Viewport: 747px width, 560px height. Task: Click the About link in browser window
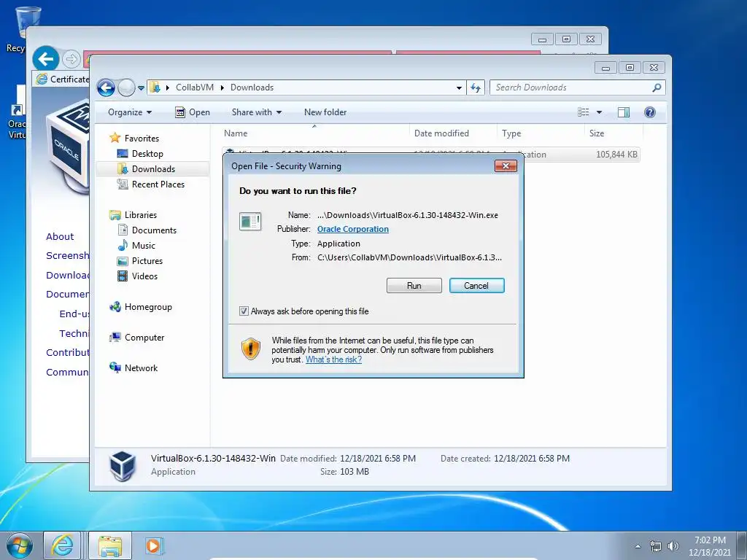pos(60,237)
